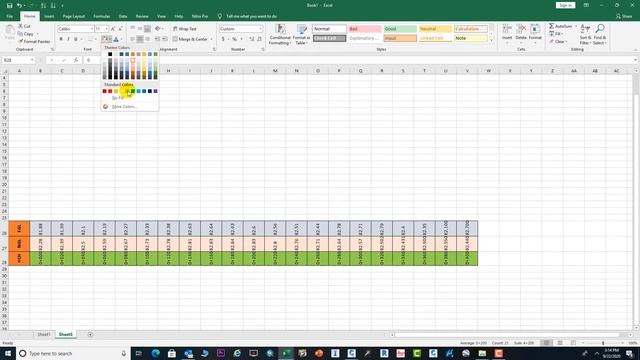This screenshot has height=360, width=640.
Task: Toggle Italic formatting
Action: point(68,39)
